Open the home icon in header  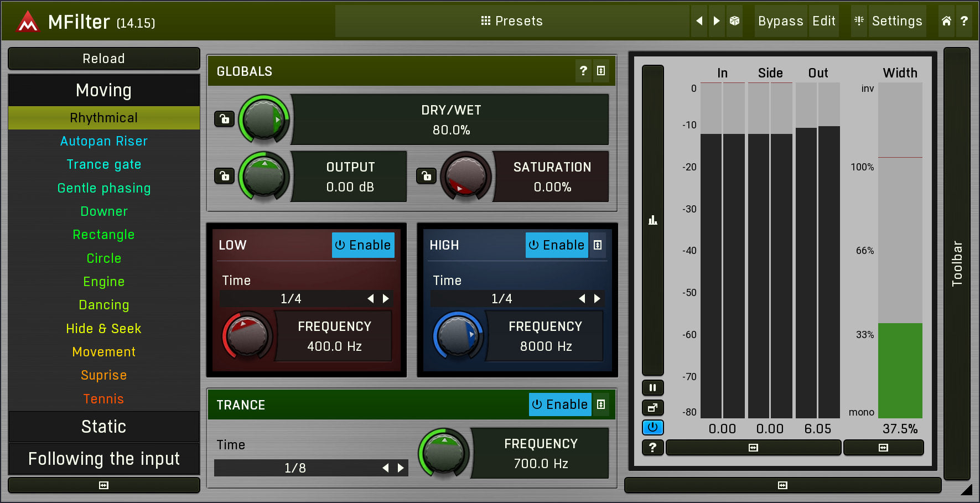[x=946, y=21]
